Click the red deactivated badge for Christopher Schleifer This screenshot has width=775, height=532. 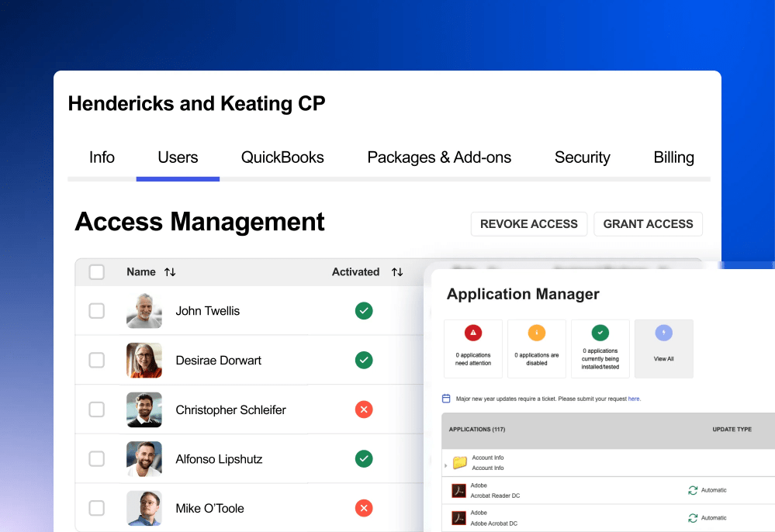coord(364,409)
